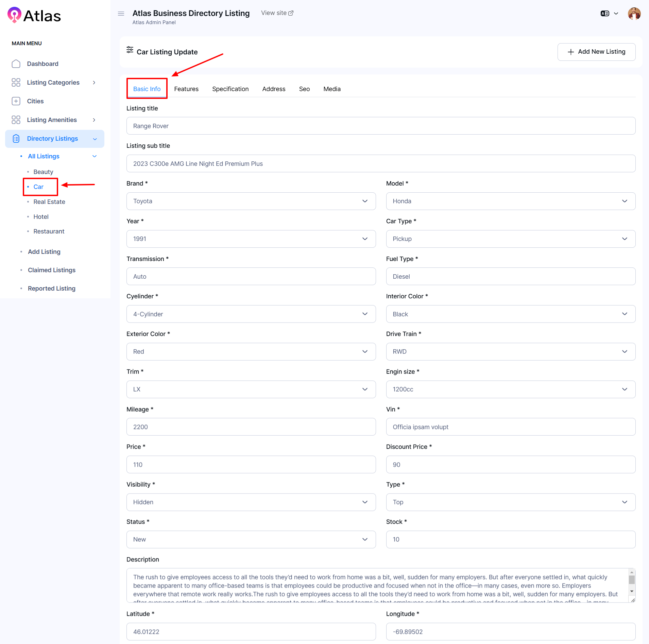Image resolution: width=649 pixels, height=644 pixels.
Task: Collapse the All Listings submenu
Action: 95,156
